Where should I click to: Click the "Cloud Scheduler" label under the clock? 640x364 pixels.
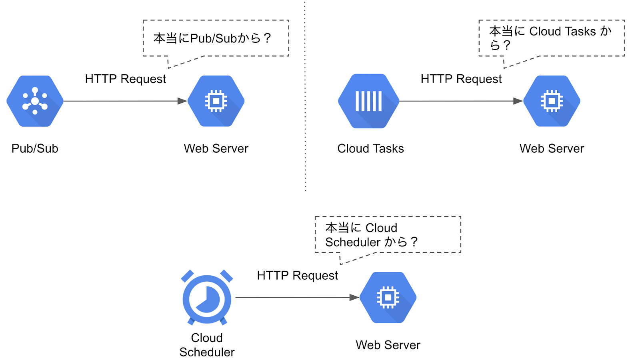207,345
